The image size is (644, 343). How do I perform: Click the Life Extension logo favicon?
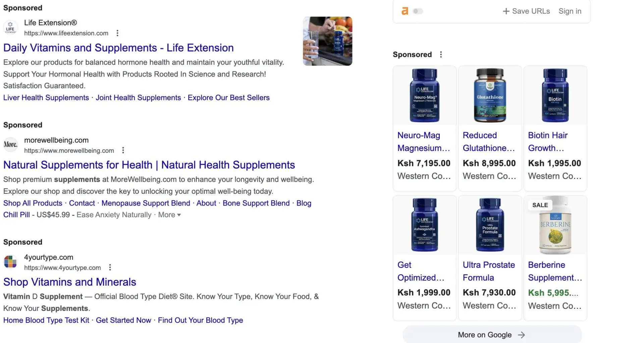coord(10,27)
